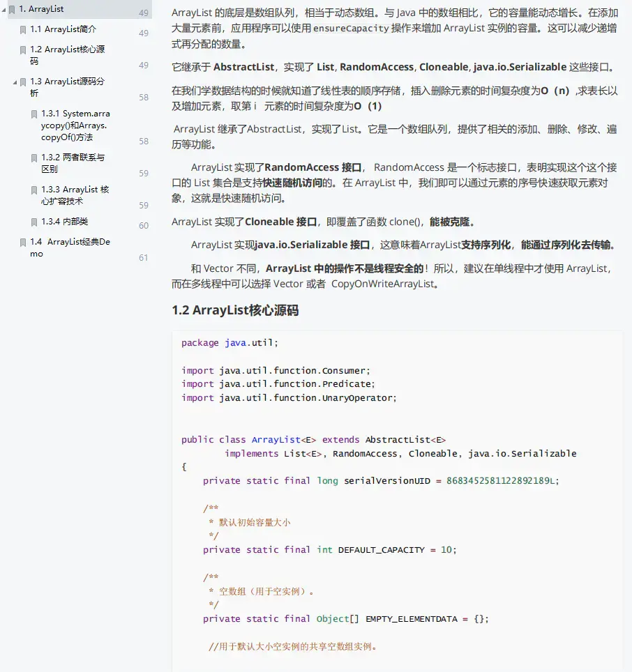
Task: Collapse the '1.3 ArrayList源码分析' outline node
Action: [15, 82]
